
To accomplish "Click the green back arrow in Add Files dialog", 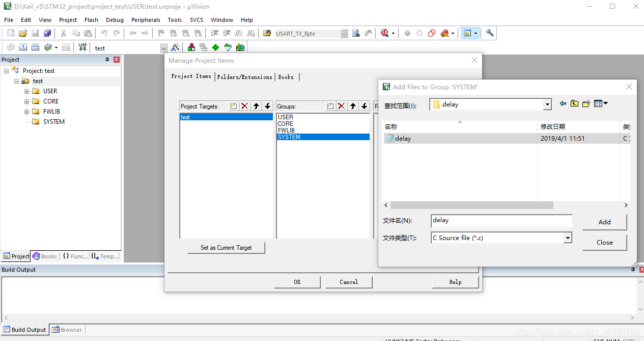I will [563, 103].
